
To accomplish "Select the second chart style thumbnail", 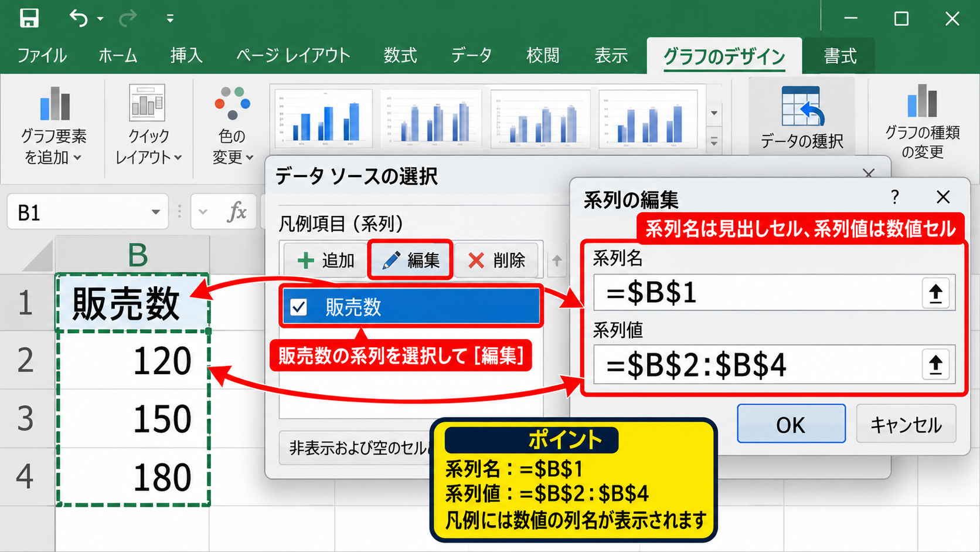I will point(431,119).
